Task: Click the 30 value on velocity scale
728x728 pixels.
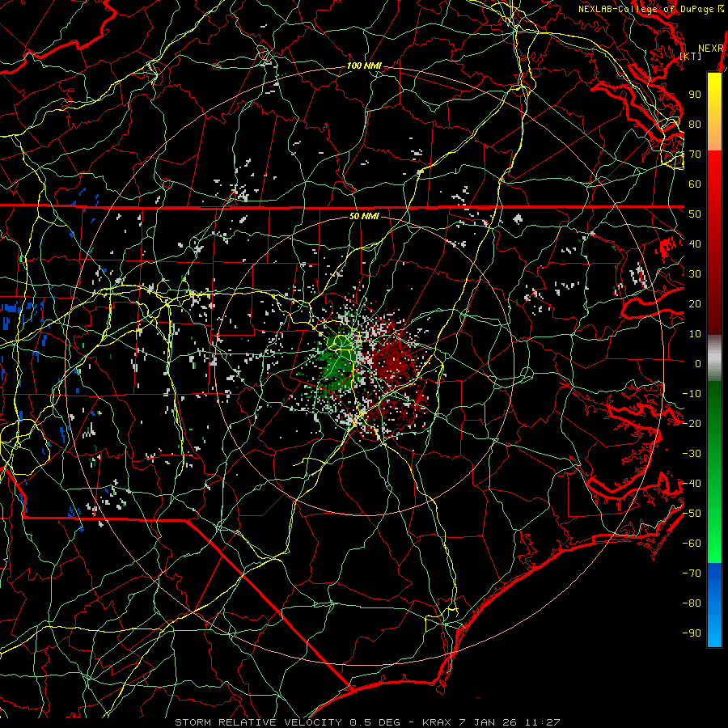Action: click(695, 274)
